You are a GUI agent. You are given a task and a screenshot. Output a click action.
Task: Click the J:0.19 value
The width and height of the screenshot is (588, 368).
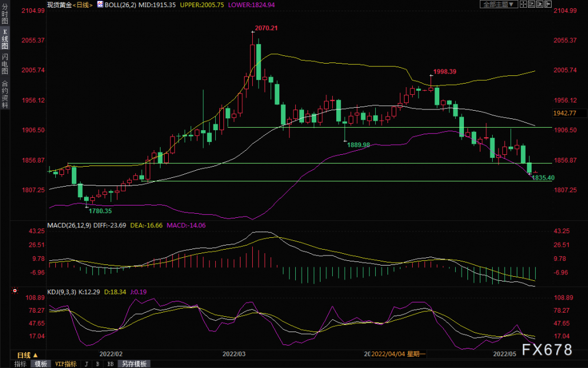(138, 292)
